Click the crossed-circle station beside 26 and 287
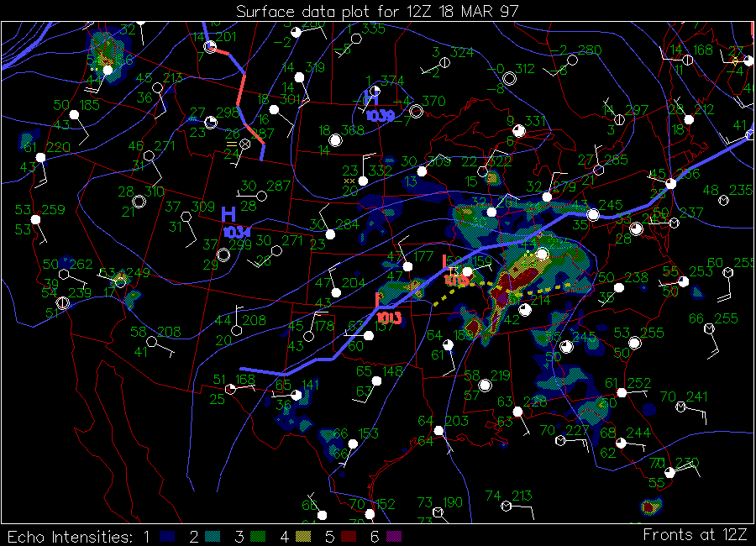This screenshot has width=756, height=546. (x=245, y=144)
